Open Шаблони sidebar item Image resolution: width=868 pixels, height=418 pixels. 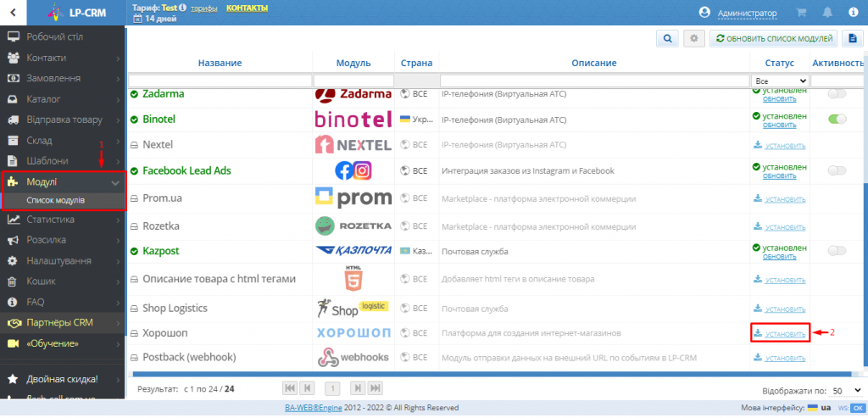point(63,161)
